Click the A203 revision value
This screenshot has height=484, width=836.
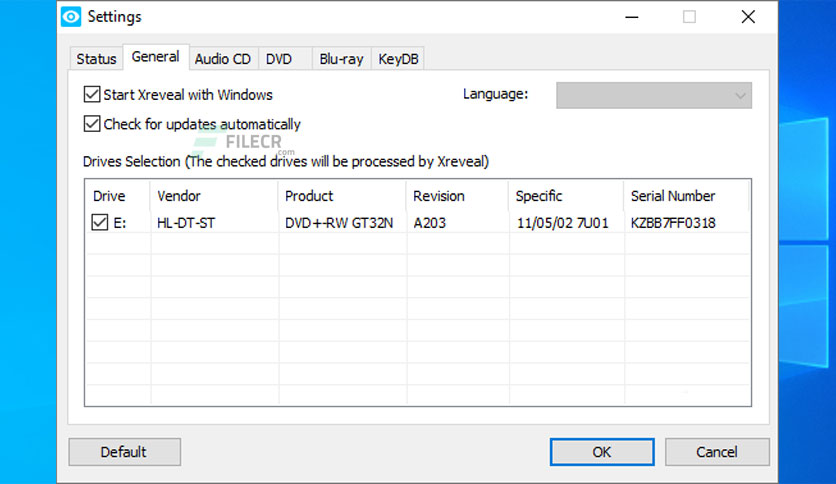click(430, 223)
